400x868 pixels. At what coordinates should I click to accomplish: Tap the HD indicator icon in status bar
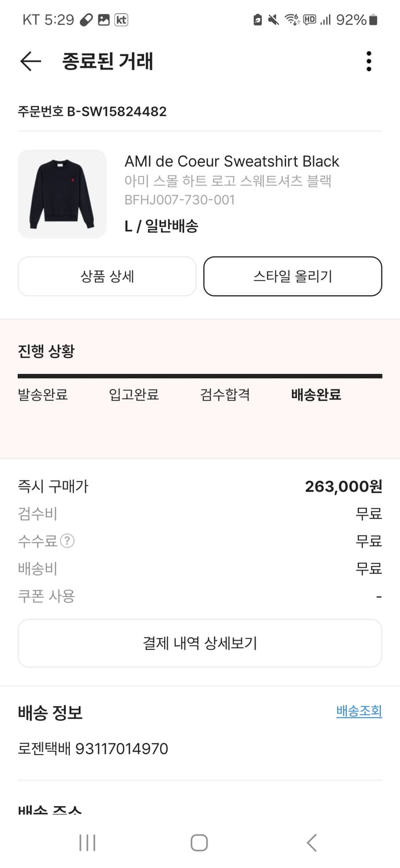point(308,19)
